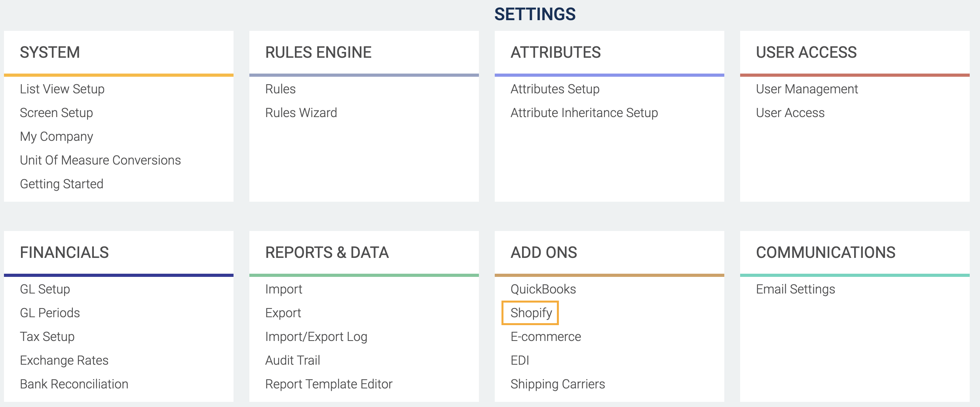
Task: Go to List View Setup
Action: 62,89
